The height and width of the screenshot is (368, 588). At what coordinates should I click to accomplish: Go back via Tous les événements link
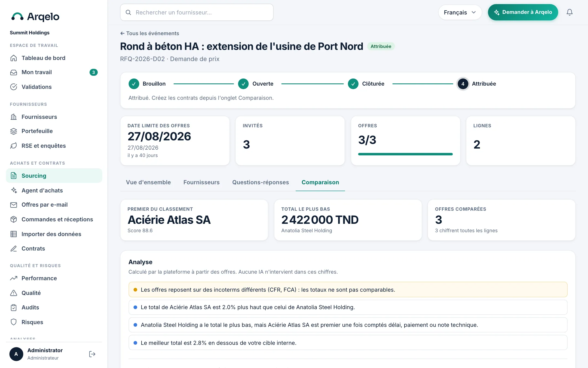150,33
